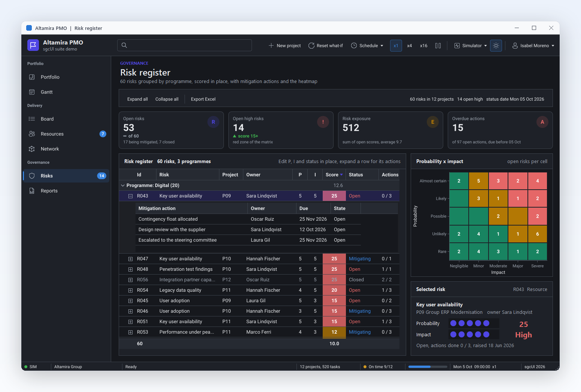Image resolution: width=581 pixels, height=392 pixels.
Task: Click the status bar progress bar
Action: click(x=428, y=367)
